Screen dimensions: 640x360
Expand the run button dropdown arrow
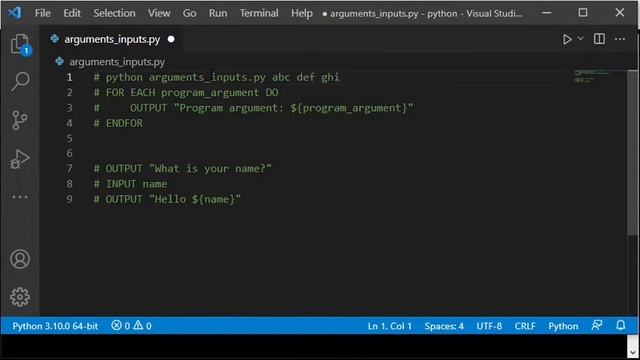click(580, 39)
